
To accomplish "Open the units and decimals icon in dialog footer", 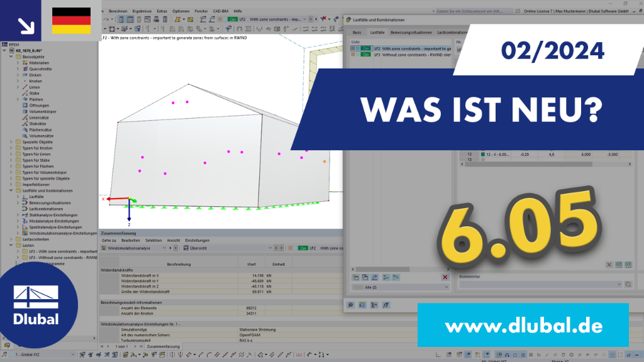I will (362, 305).
